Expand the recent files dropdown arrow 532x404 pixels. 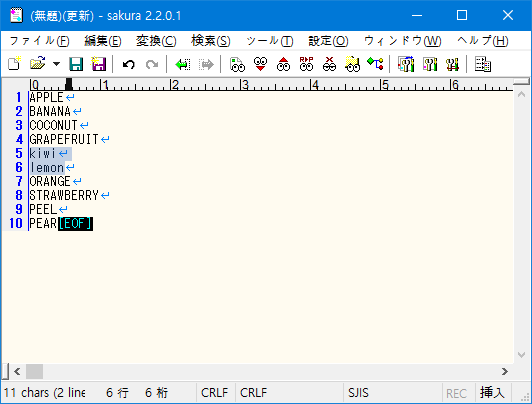pos(56,64)
